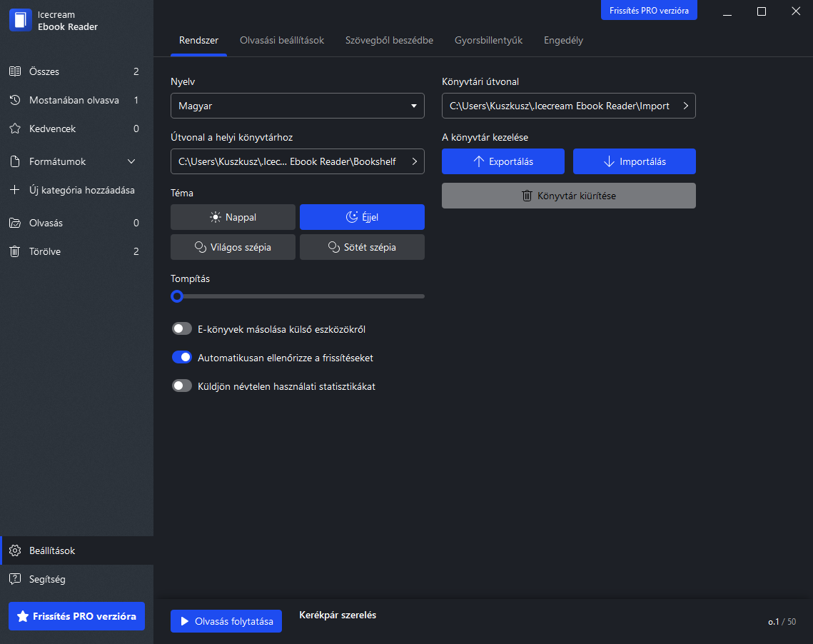Open the Segítség help section
This screenshot has width=813, height=644.
pos(46,579)
